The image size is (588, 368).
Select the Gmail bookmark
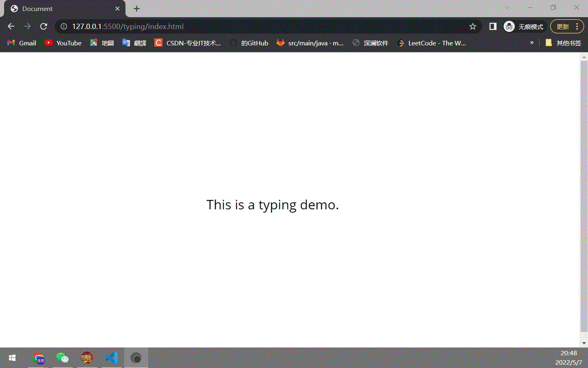(21, 43)
